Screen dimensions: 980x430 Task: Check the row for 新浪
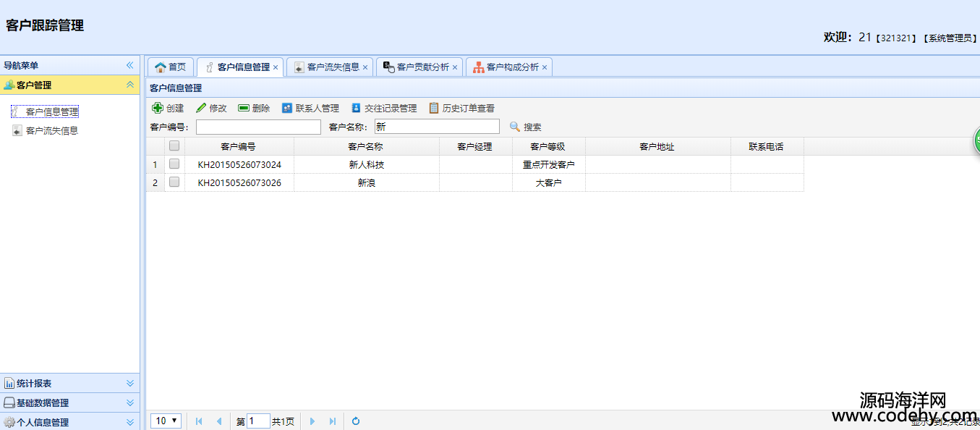click(x=174, y=182)
